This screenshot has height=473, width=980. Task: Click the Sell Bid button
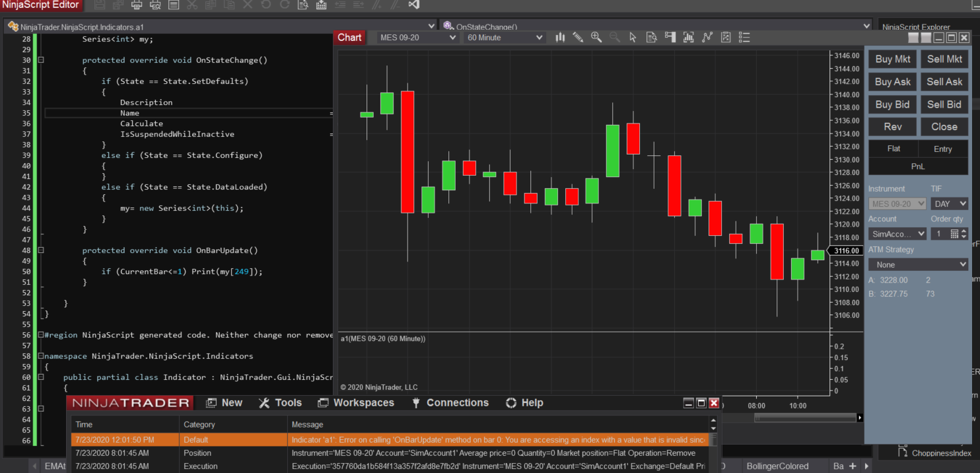click(x=944, y=104)
